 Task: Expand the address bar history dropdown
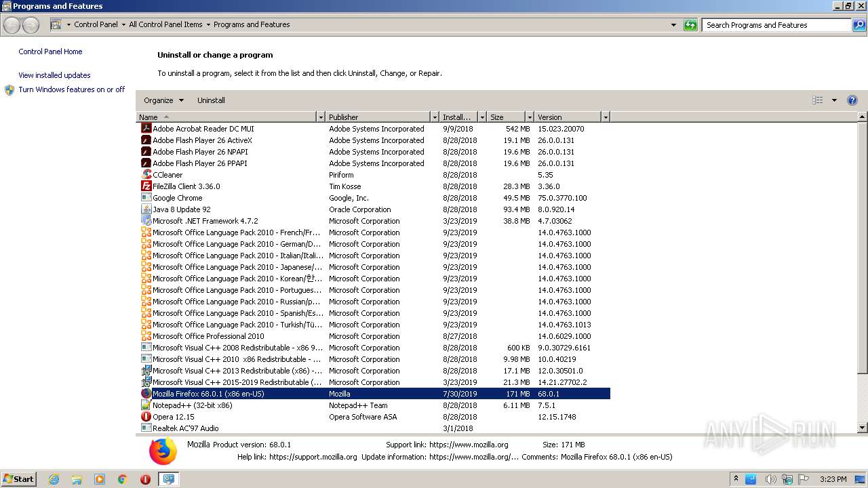click(x=673, y=25)
